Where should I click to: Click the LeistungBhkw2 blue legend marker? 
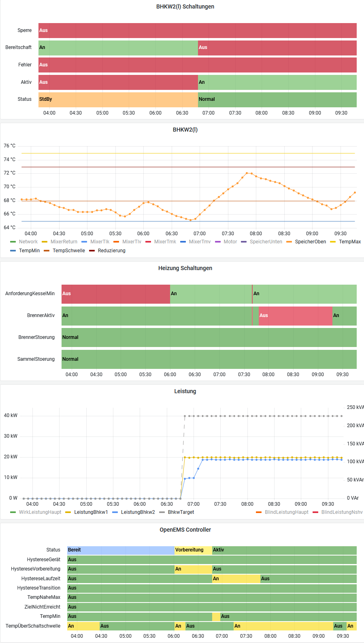click(x=115, y=512)
